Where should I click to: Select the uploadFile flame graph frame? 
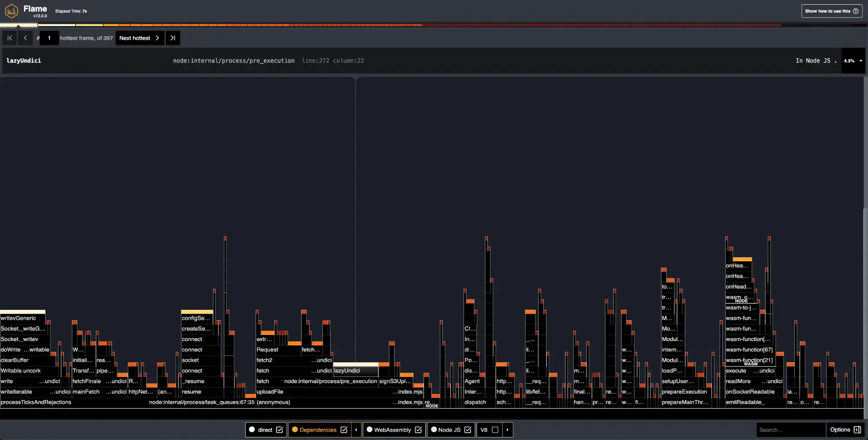270,392
